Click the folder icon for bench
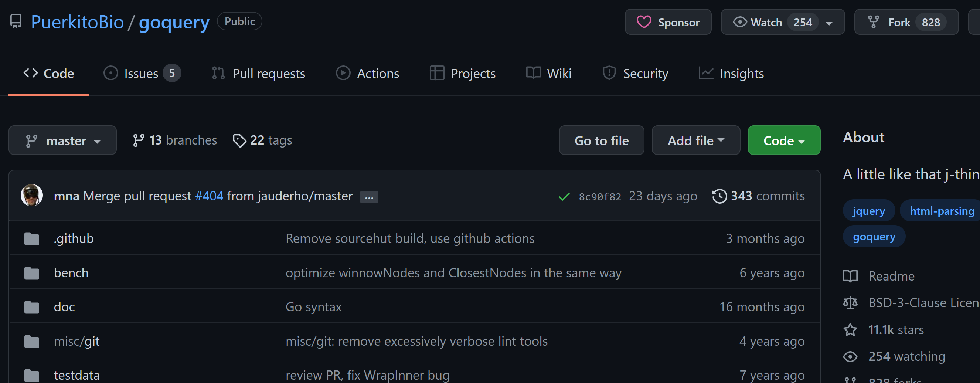 coord(31,273)
